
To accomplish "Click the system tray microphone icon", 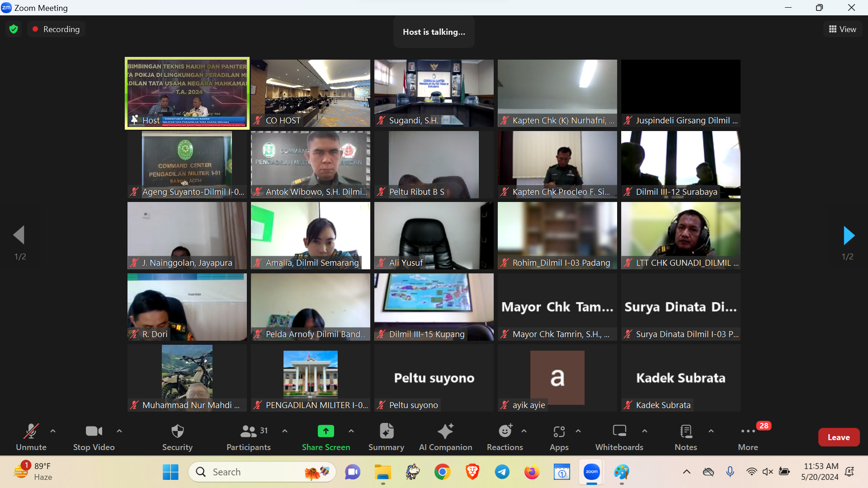I will tap(730, 472).
